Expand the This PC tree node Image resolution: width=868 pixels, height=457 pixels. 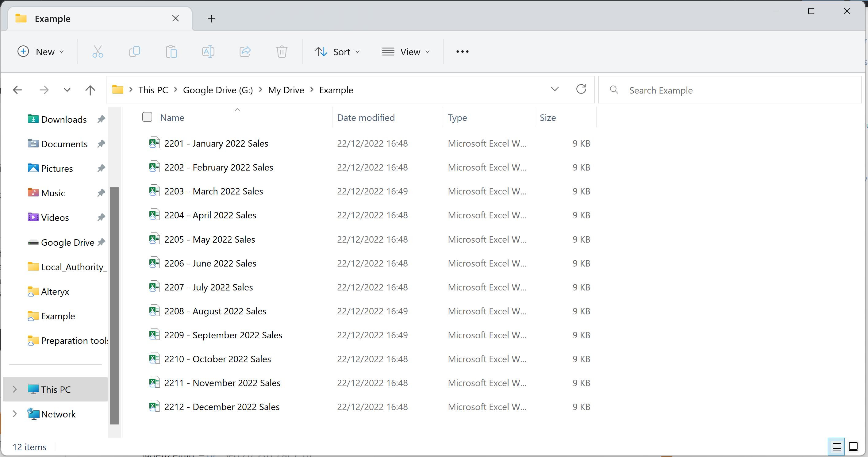pos(14,389)
